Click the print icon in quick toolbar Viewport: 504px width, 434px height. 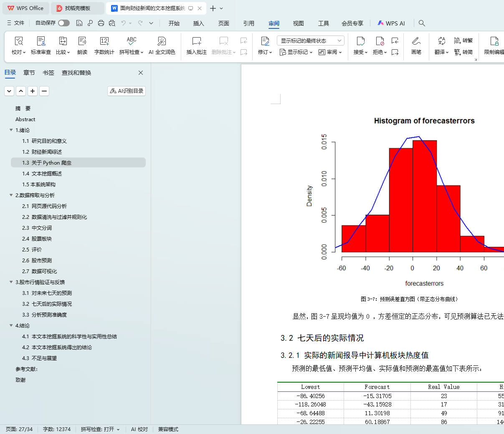[101, 23]
